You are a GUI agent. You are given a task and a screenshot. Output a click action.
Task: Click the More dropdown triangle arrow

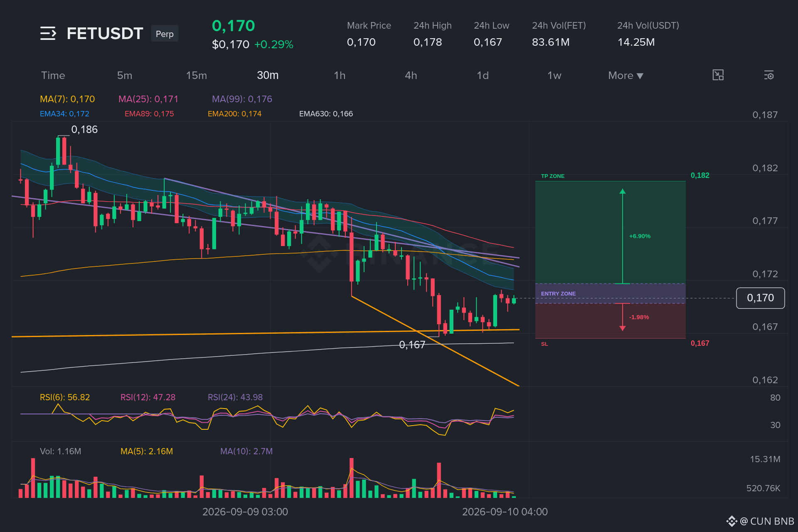coord(640,76)
